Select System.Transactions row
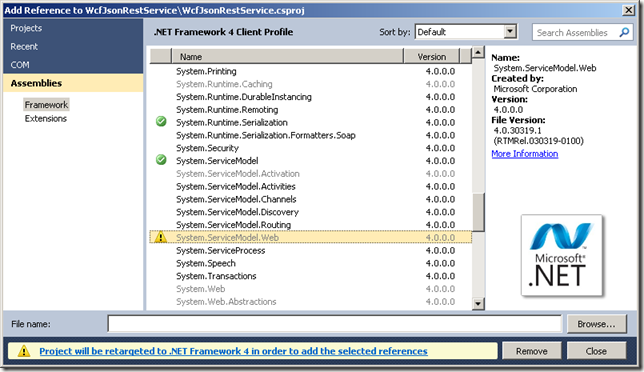644x372 pixels. 310,276
